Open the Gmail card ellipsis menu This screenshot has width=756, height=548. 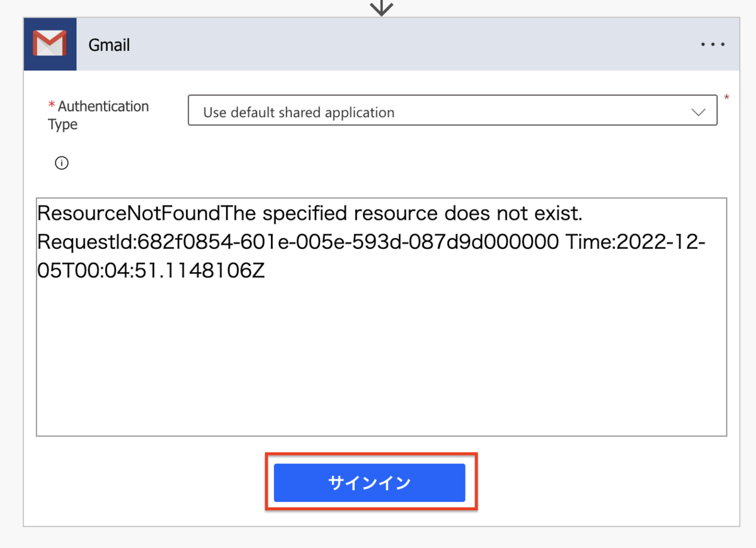(x=713, y=45)
